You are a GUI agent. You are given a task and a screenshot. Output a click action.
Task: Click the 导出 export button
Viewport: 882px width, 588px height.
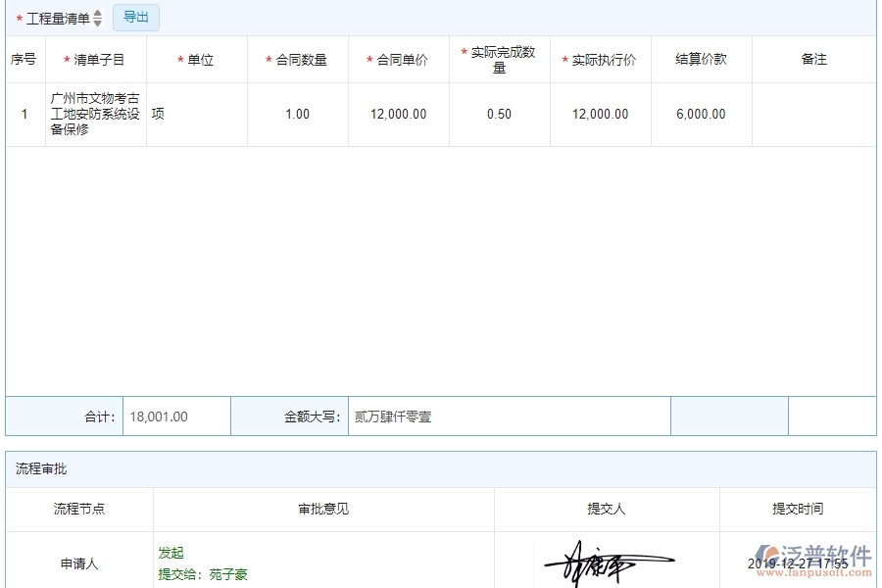pyautogui.click(x=135, y=17)
